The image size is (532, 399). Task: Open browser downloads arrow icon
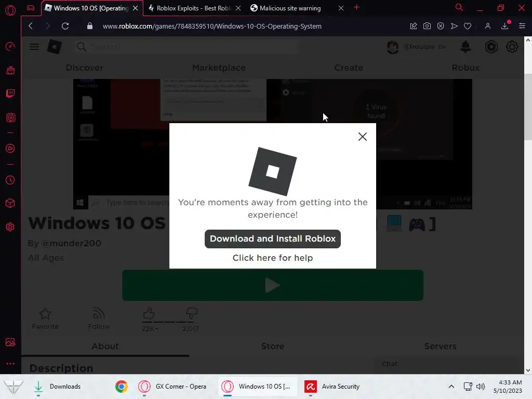click(x=505, y=26)
